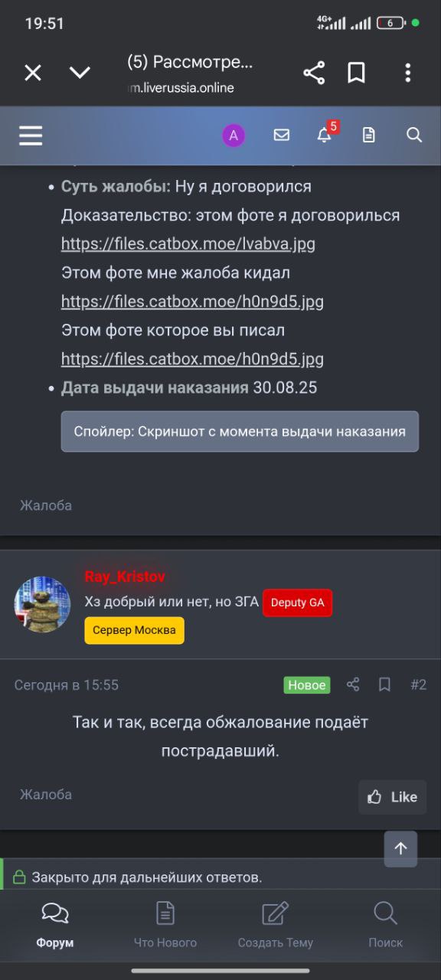Expand the browser tab chevron dropdown
Image resolution: width=441 pixels, height=980 pixels.
tap(80, 73)
